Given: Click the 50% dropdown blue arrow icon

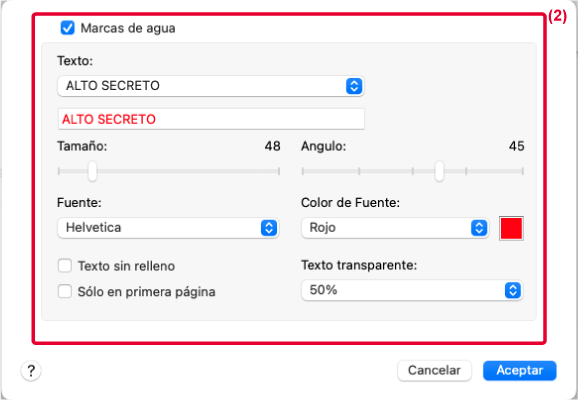Looking at the screenshot, I should coord(513,290).
